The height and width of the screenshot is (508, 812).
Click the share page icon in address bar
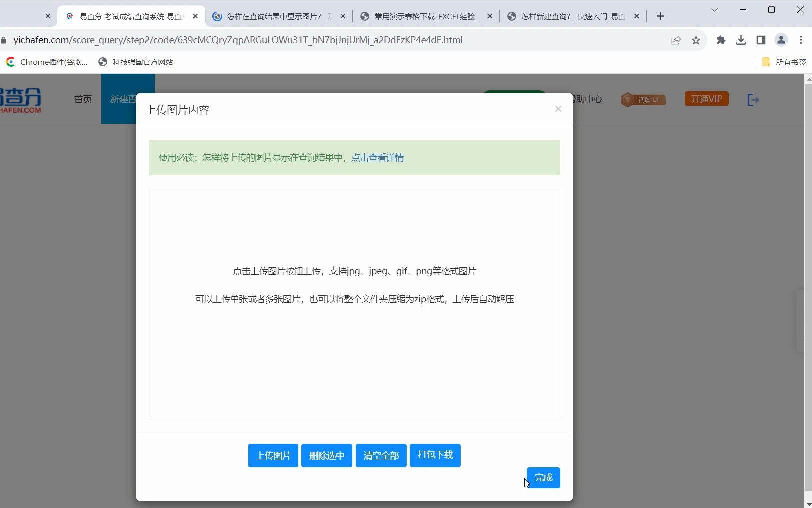coord(676,40)
